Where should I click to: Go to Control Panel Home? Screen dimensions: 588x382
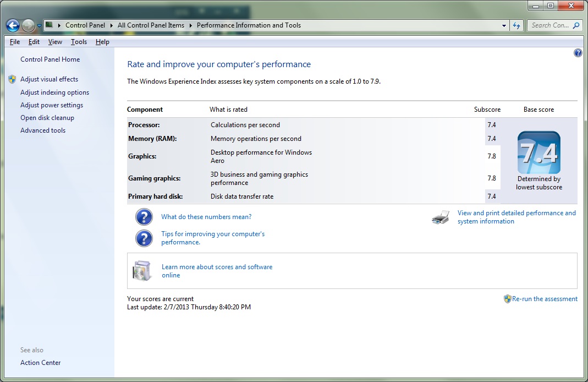tap(50, 59)
